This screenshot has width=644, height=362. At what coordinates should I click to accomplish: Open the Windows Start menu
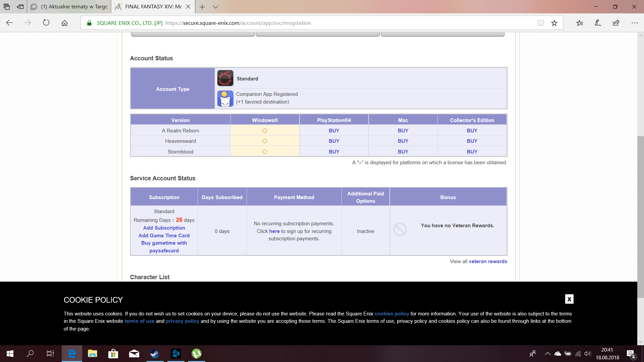coord(10,354)
